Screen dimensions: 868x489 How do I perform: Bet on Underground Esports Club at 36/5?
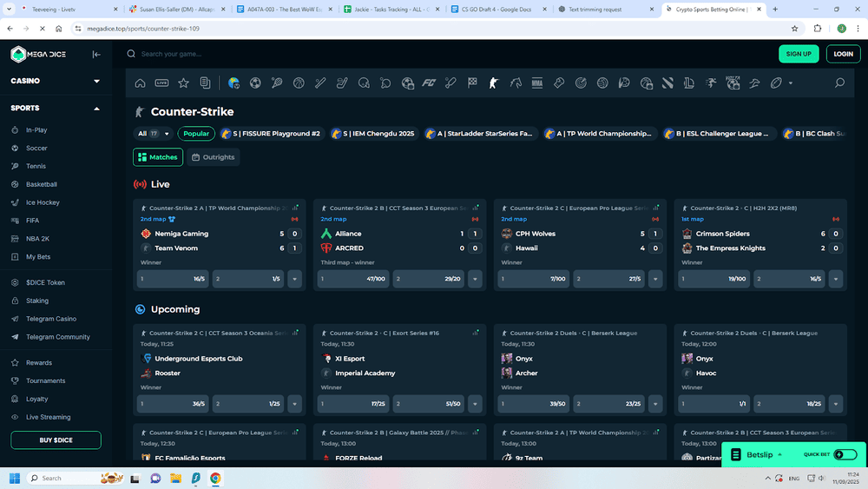click(x=173, y=404)
